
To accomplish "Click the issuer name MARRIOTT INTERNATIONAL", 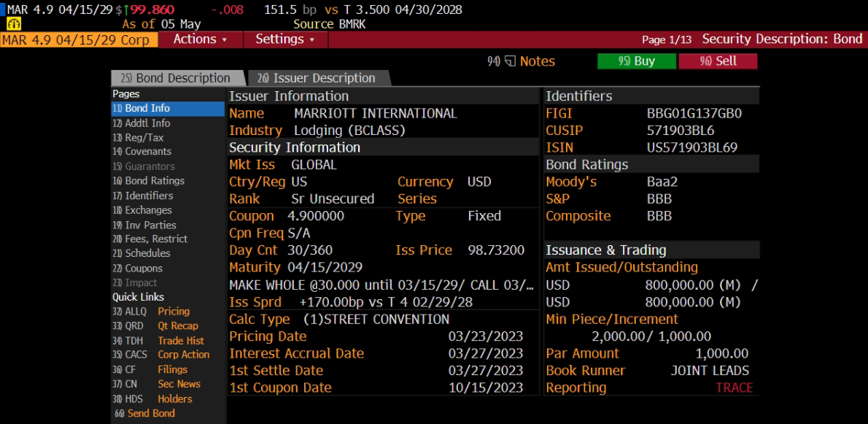I will coord(376,113).
